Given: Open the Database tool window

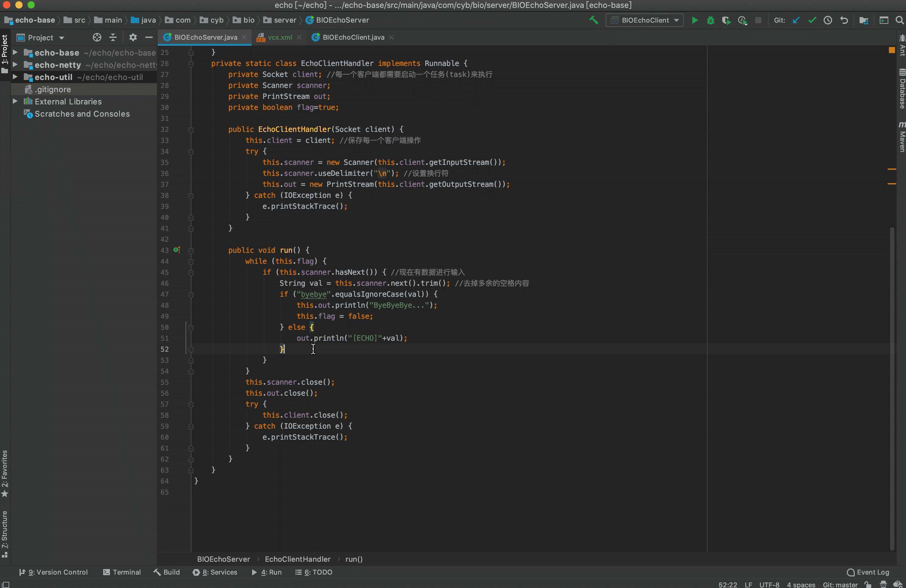Looking at the screenshot, I should point(902,88).
